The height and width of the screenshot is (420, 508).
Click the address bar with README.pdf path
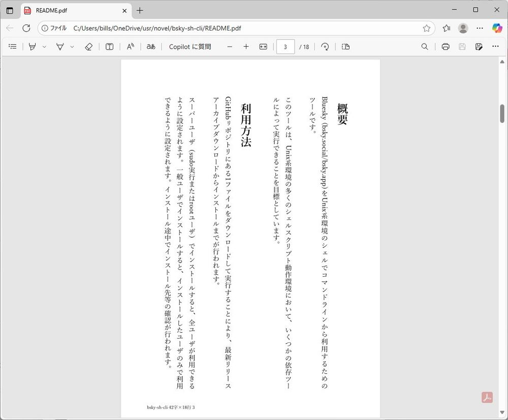236,28
